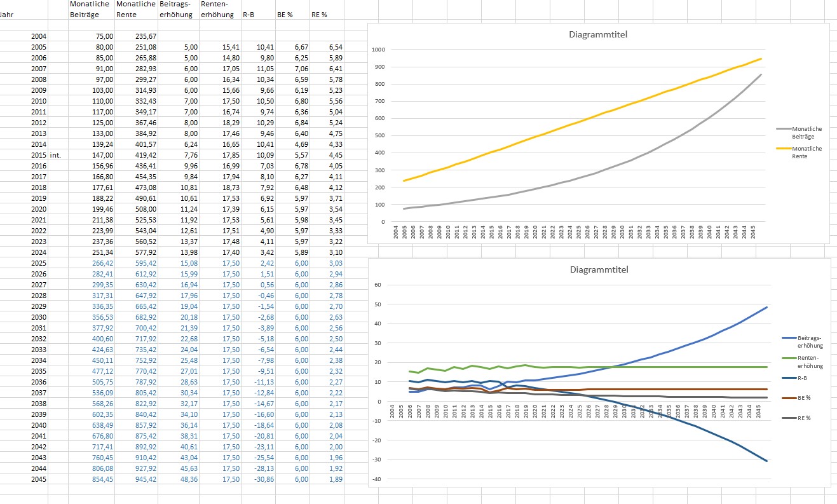The height and width of the screenshot is (504, 837).
Task: Select the "Renten-erhöhung" column header cell
Action: coord(219,9)
